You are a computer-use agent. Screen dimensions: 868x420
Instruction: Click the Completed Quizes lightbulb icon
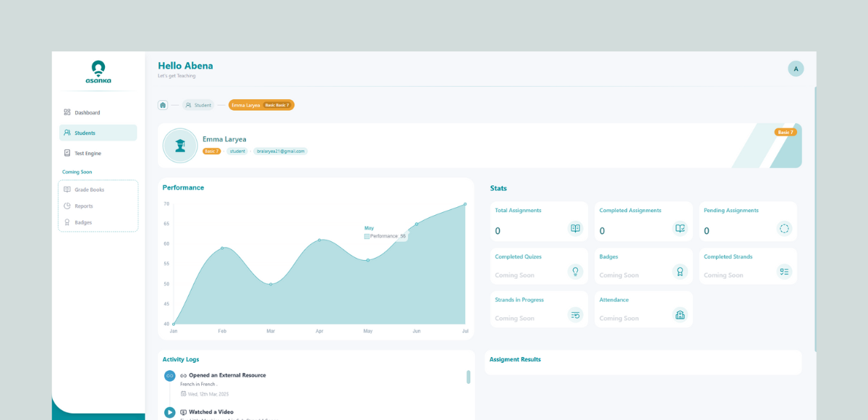[x=575, y=272]
